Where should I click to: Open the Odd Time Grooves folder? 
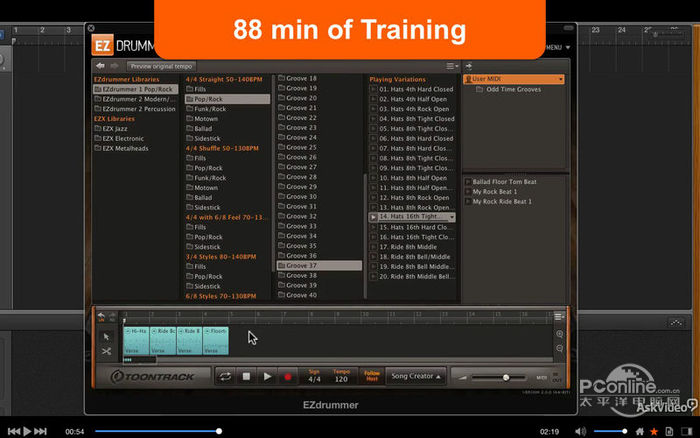(x=508, y=89)
